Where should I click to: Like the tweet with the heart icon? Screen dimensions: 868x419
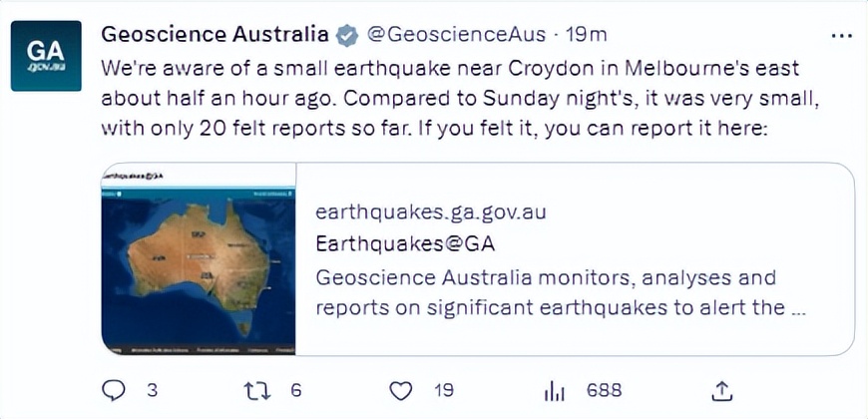pos(401,390)
